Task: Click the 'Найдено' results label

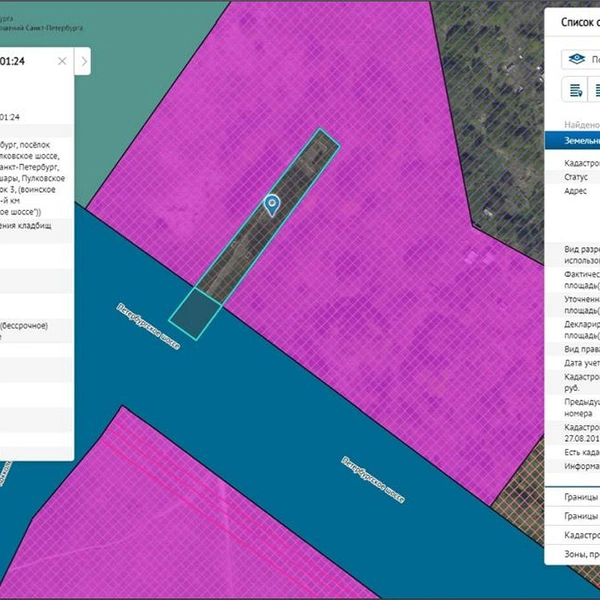Action: (x=582, y=125)
